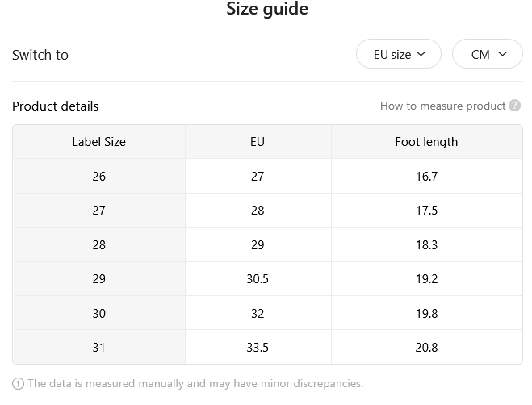Click the chevron arrow in the CM selector
Viewport: 532px width, 405px height.
[x=502, y=54]
